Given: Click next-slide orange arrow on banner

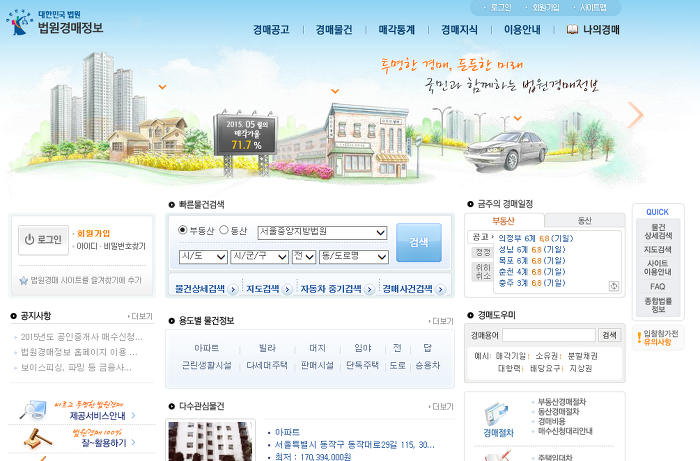Looking at the screenshot, I should (635, 115).
